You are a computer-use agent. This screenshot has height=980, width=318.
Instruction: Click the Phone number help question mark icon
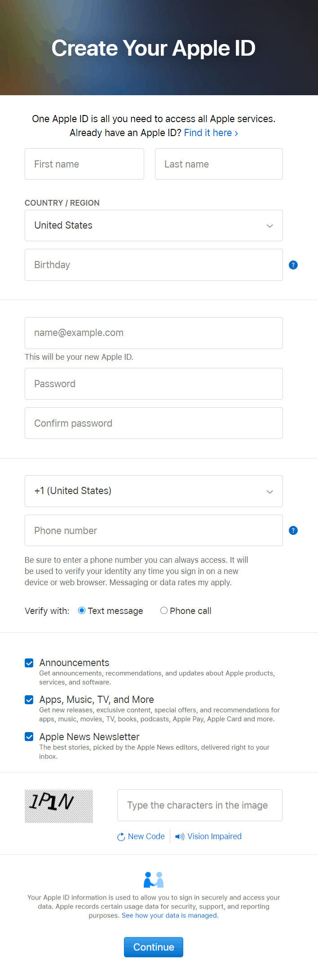coord(293,530)
